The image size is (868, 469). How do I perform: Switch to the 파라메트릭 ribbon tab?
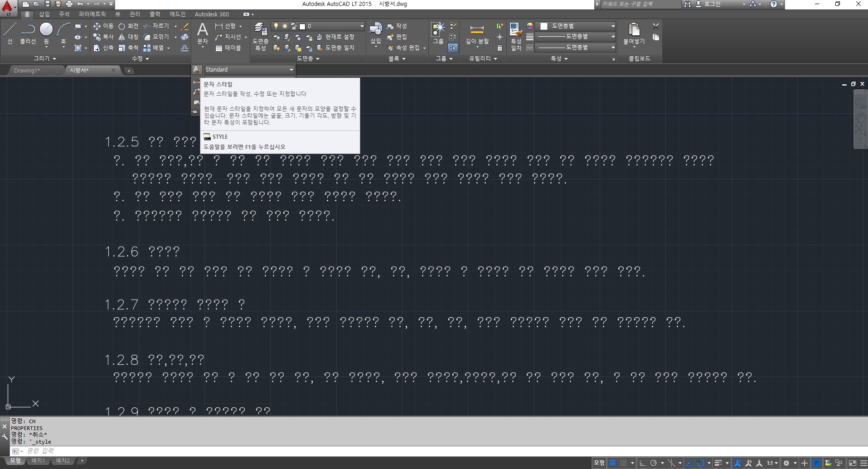[x=92, y=15]
